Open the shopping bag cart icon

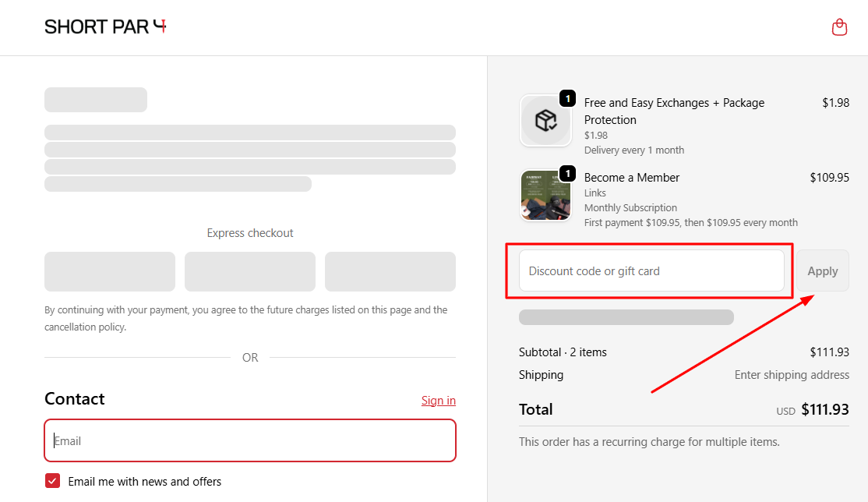coord(839,27)
